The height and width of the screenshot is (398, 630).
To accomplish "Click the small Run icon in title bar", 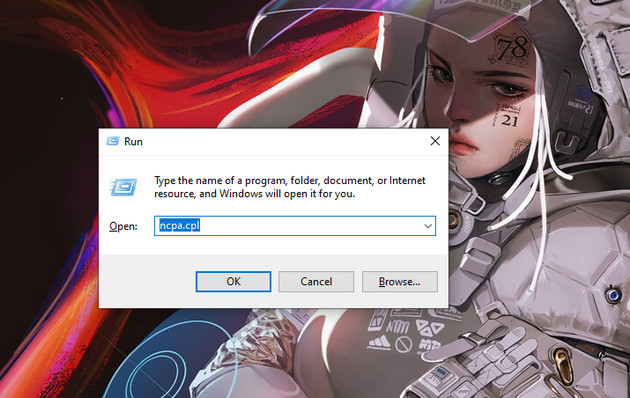I will pyautogui.click(x=113, y=141).
